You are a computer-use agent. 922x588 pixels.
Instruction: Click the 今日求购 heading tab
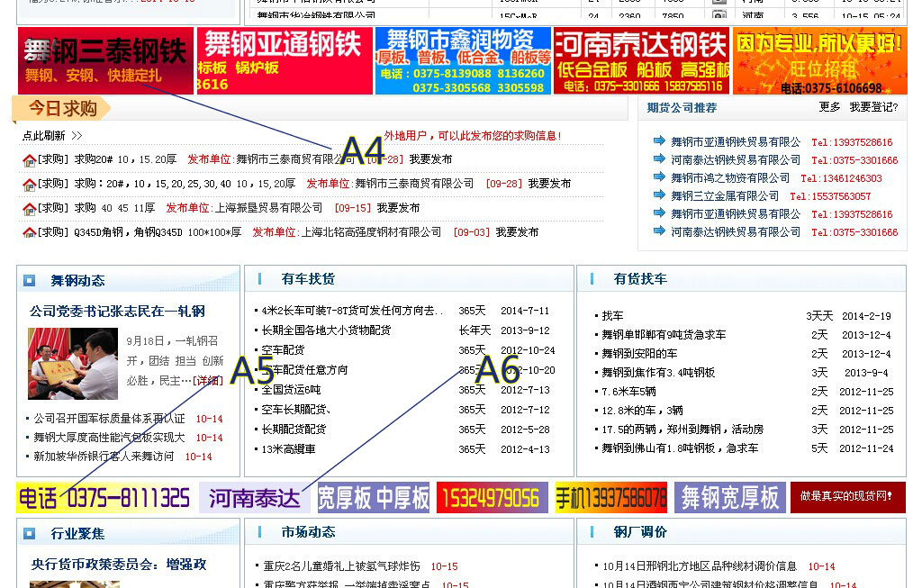pyautogui.click(x=63, y=109)
